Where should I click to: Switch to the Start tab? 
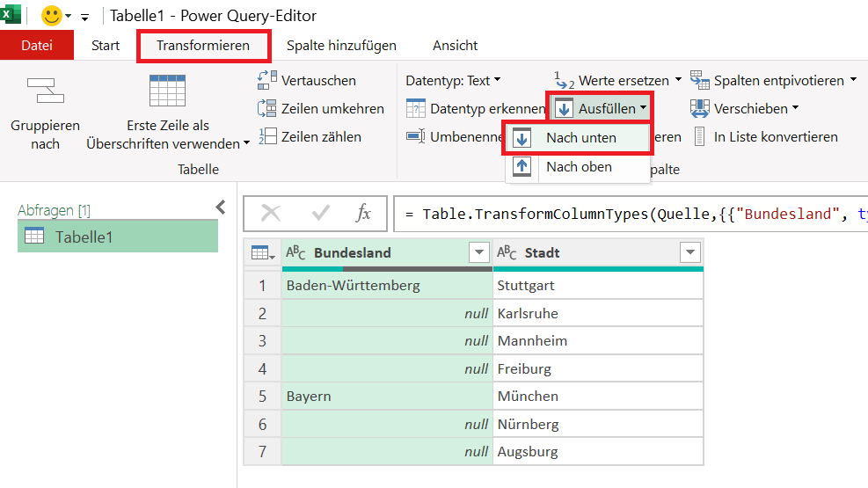[106, 46]
